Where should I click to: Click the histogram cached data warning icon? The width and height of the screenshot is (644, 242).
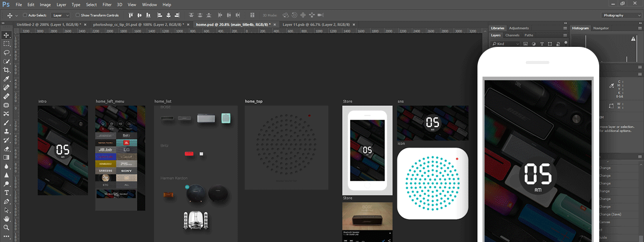[633, 39]
